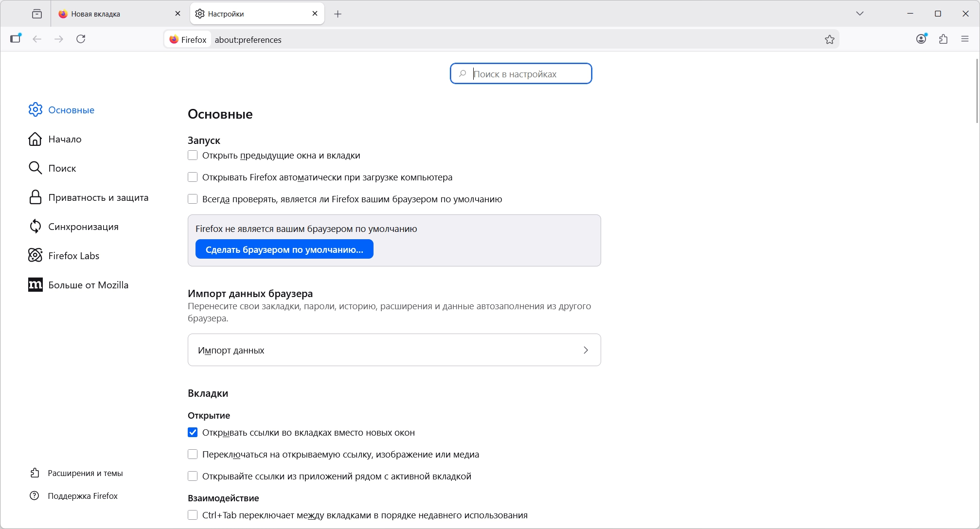Open the sidebar toggle icon in toolbar

click(16, 38)
